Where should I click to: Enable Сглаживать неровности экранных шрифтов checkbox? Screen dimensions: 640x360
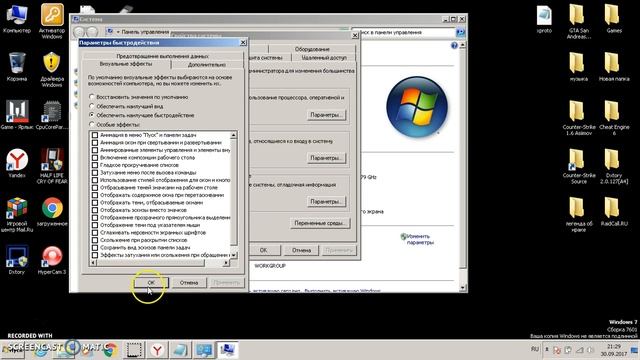tap(95, 233)
